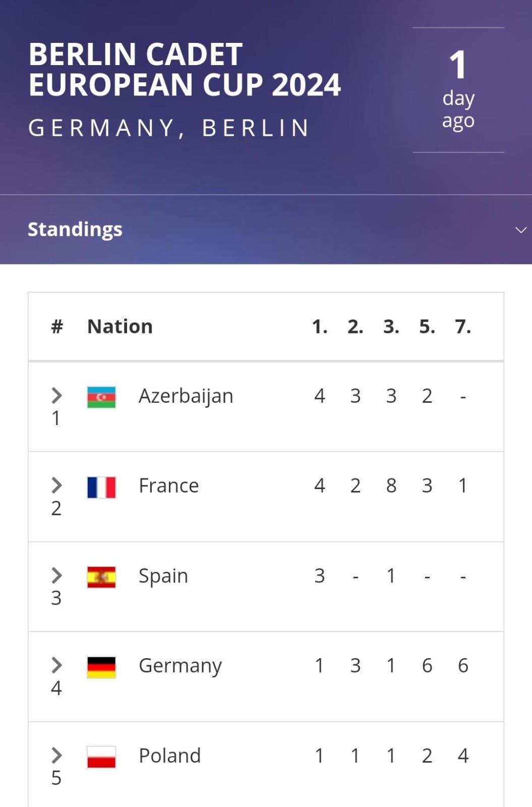532x807 pixels.
Task: Click the Nation column header
Action: click(120, 327)
